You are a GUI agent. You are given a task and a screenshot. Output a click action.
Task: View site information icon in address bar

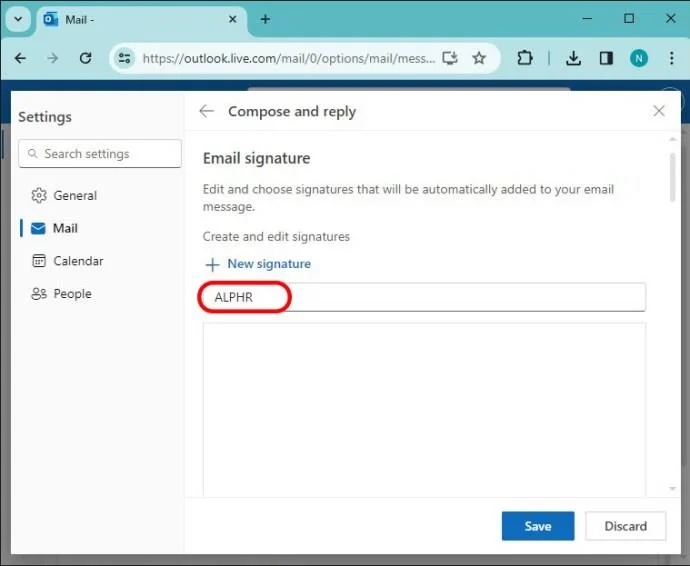(125, 58)
